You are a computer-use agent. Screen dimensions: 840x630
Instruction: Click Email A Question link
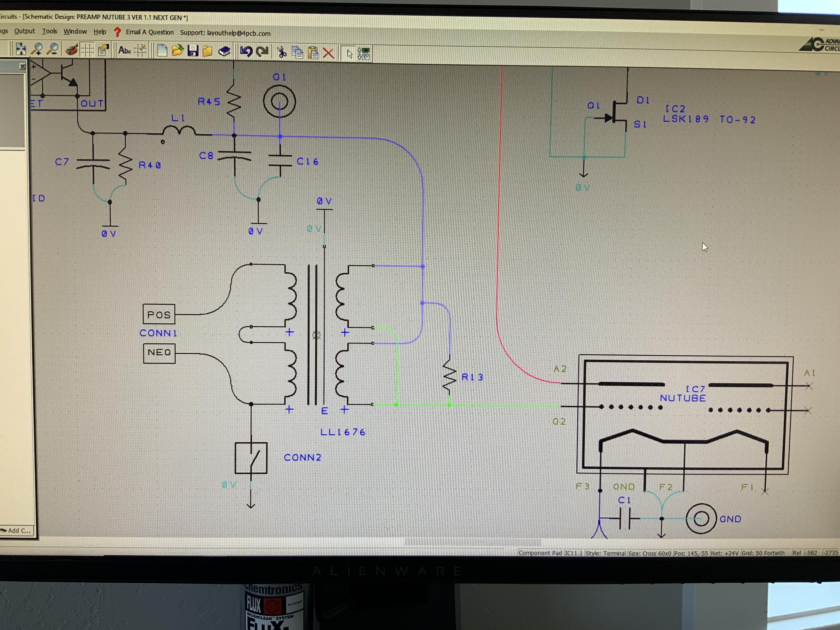[x=150, y=32]
